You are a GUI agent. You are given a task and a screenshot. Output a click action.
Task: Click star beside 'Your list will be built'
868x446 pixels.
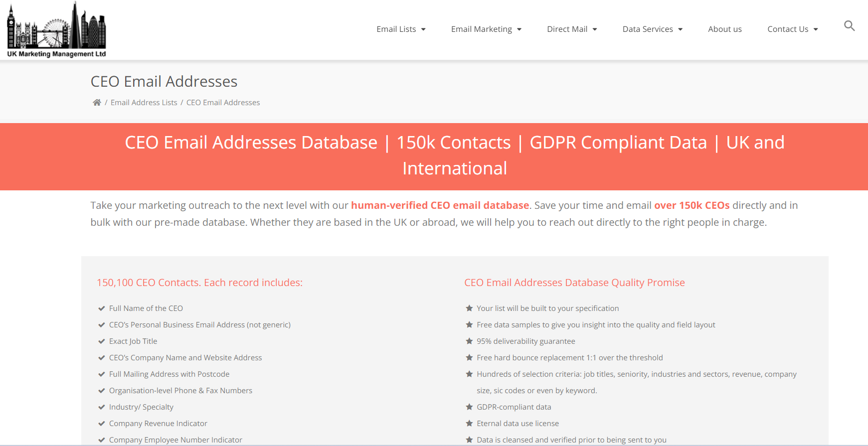pyautogui.click(x=469, y=308)
